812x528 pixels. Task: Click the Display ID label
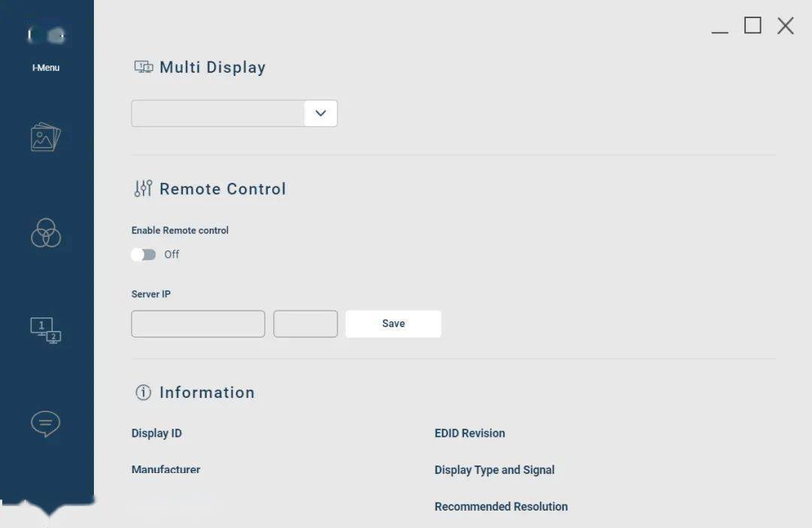pos(156,433)
